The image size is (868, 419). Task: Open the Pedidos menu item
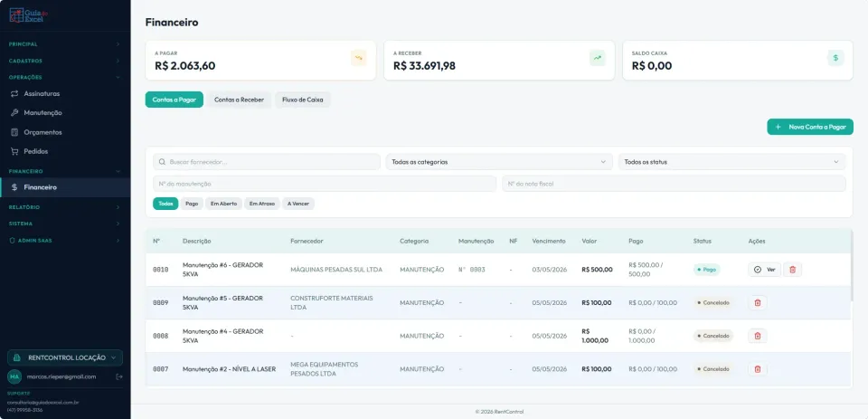tap(65, 151)
